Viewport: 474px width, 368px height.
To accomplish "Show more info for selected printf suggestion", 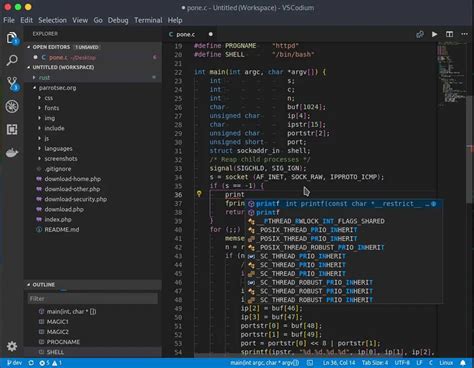I will click(433, 204).
